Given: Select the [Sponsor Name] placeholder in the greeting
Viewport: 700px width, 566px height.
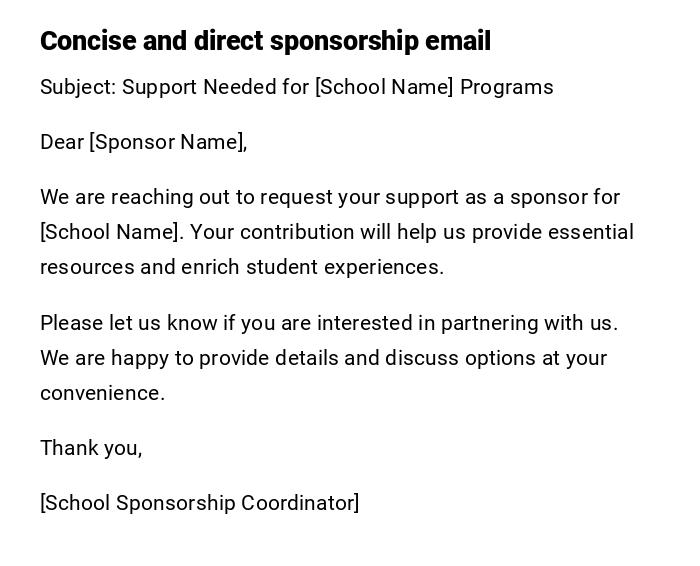Looking at the screenshot, I should pyautogui.click(x=167, y=142).
